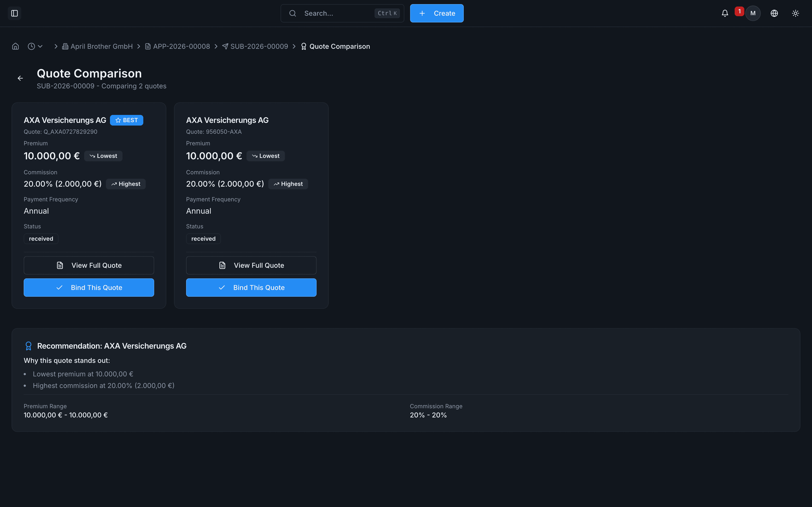The width and height of the screenshot is (812, 507).
Task: Toggle the sidebar panel icon
Action: [x=14, y=14]
